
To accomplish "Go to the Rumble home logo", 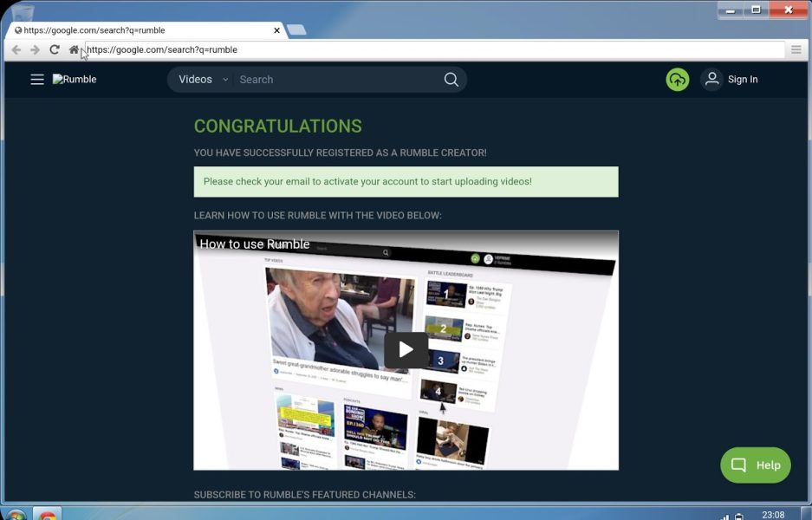I will click(75, 79).
